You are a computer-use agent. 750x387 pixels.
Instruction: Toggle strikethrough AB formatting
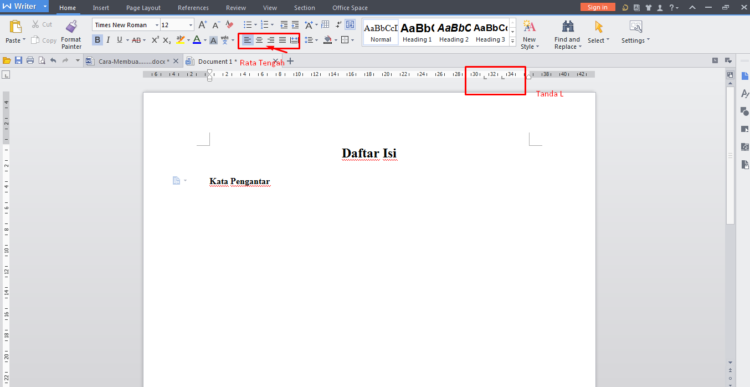tap(136, 40)
